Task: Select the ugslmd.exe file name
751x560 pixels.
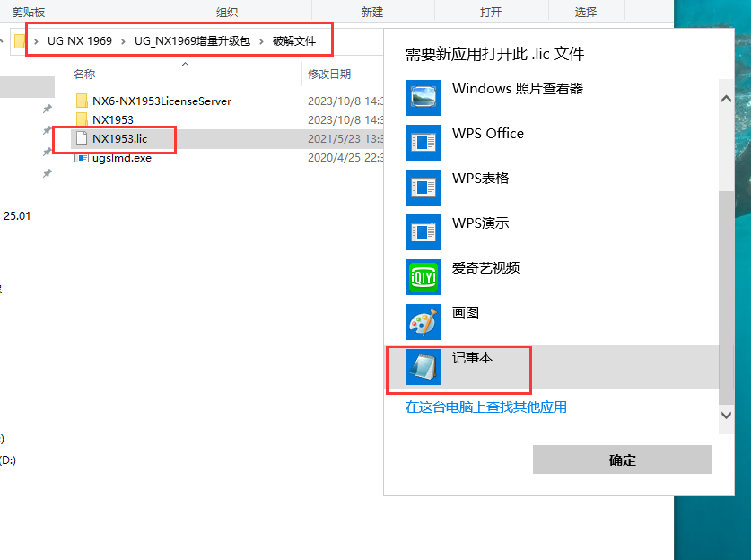Action: click(122, 158)
